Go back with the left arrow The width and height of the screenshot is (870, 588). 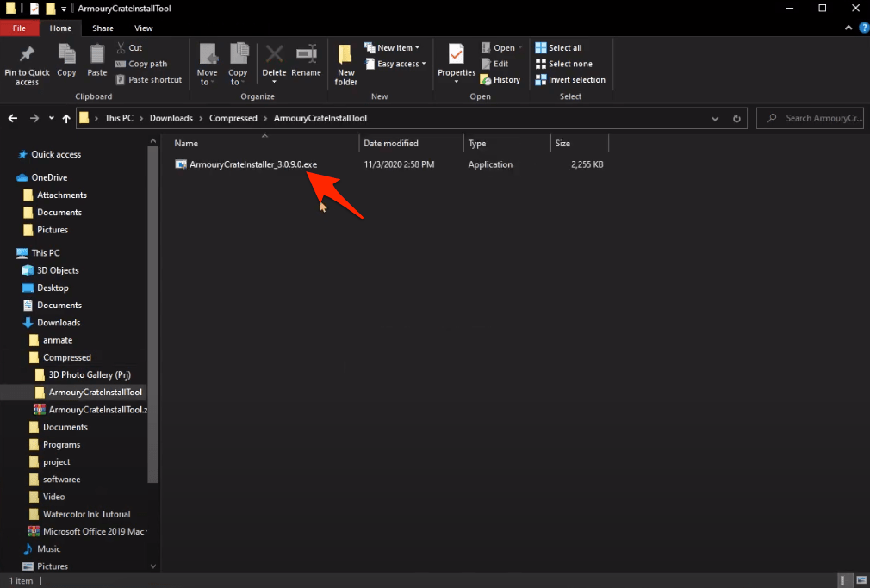coord(13,118)
